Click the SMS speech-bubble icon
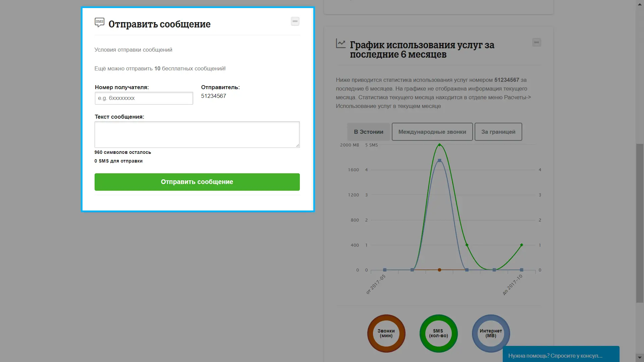Screen dimensions: 644x362 coord(99,22)
